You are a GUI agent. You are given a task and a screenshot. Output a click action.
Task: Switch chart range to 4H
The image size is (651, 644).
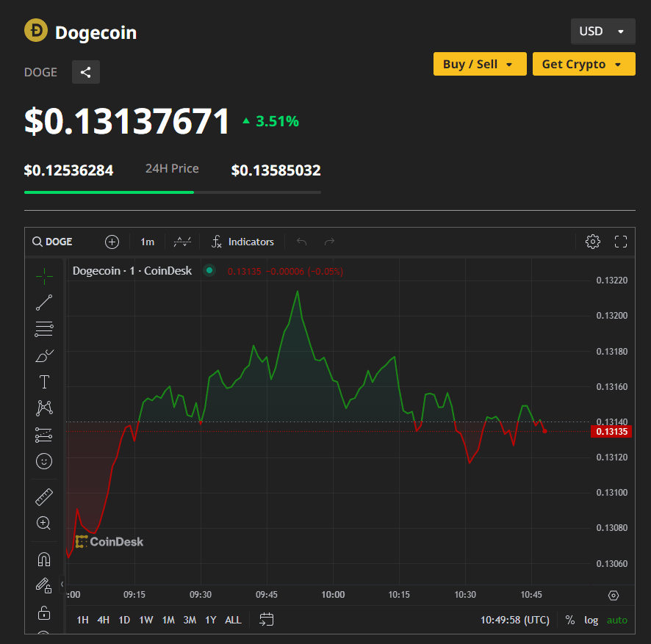pyautogui.click(x=103, y=620)
